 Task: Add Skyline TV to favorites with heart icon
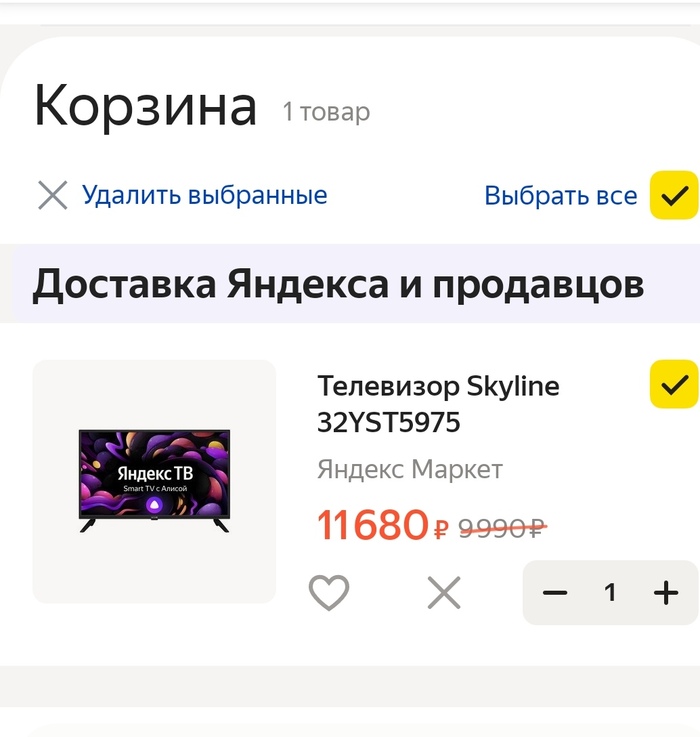(x=328, y=593)
